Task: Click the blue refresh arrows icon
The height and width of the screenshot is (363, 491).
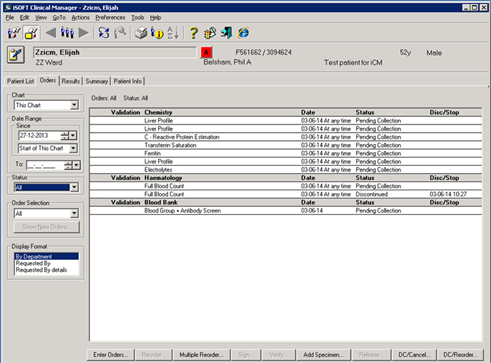Action: (x=104, y=33)
